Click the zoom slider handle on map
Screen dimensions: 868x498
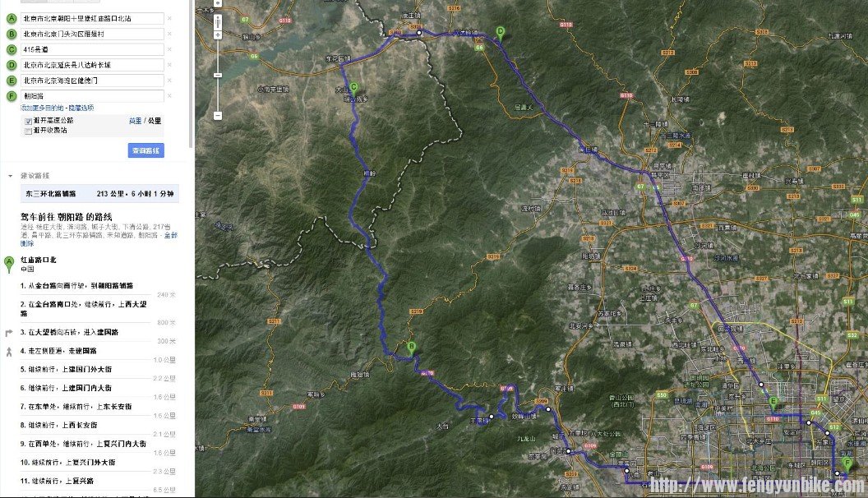pos(218,75)
